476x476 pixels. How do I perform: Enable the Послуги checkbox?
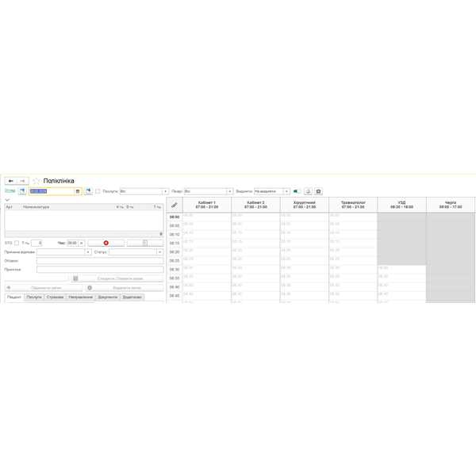[x=98, y=191]
